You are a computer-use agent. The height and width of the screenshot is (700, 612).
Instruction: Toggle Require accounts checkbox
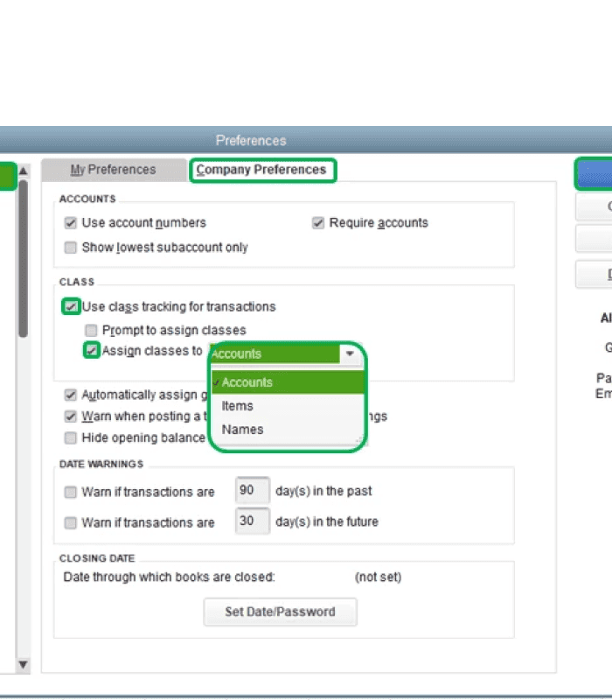(318, 223)
